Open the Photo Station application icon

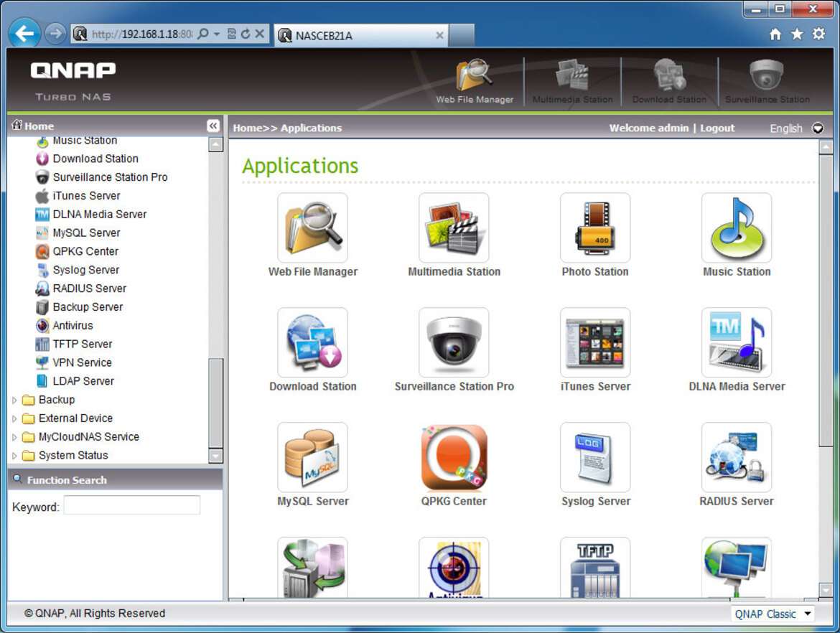point(595,228)
